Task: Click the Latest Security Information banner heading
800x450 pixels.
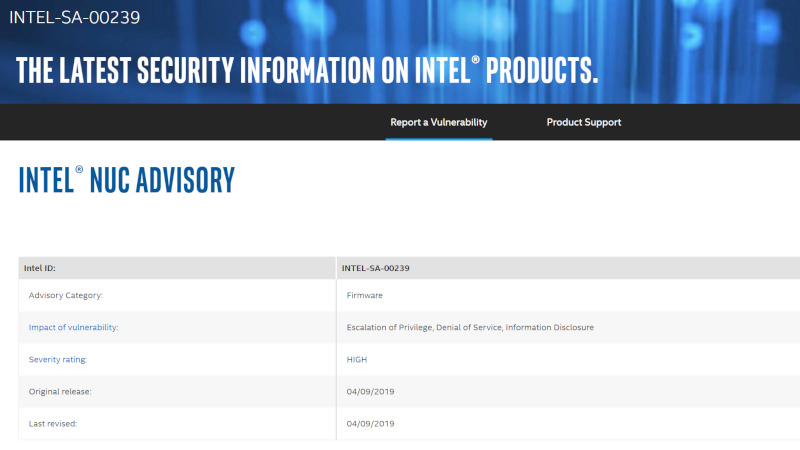Action: pos(307,70)
